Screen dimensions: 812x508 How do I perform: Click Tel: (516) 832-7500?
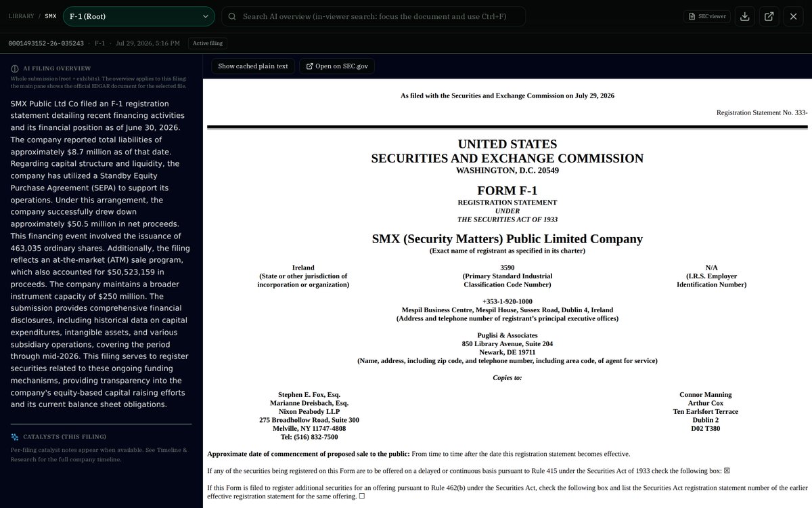(309, 437)
